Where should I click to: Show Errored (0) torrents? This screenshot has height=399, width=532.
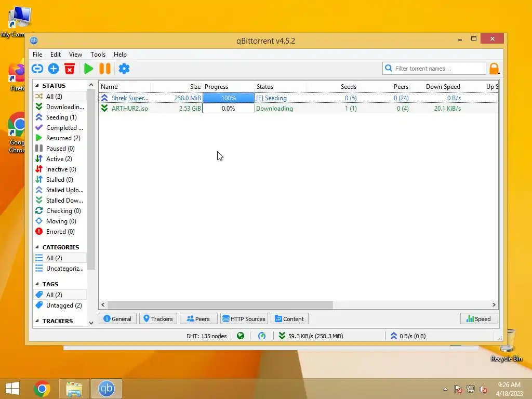[60, 232]
